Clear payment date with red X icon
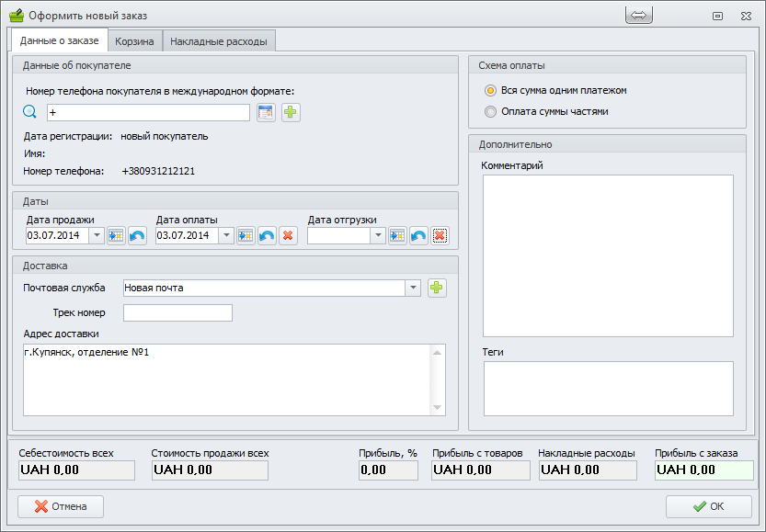Viewport: 766px width, 532px height. click(288, 236)
